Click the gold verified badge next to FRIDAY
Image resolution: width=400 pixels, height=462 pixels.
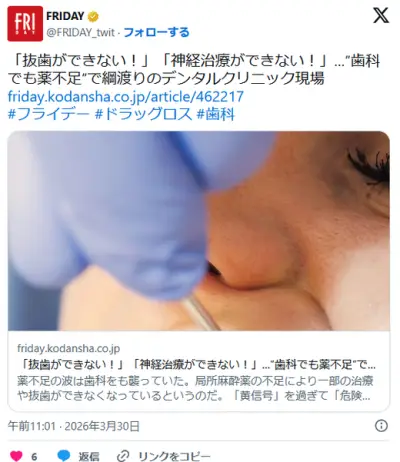point(93,16)
